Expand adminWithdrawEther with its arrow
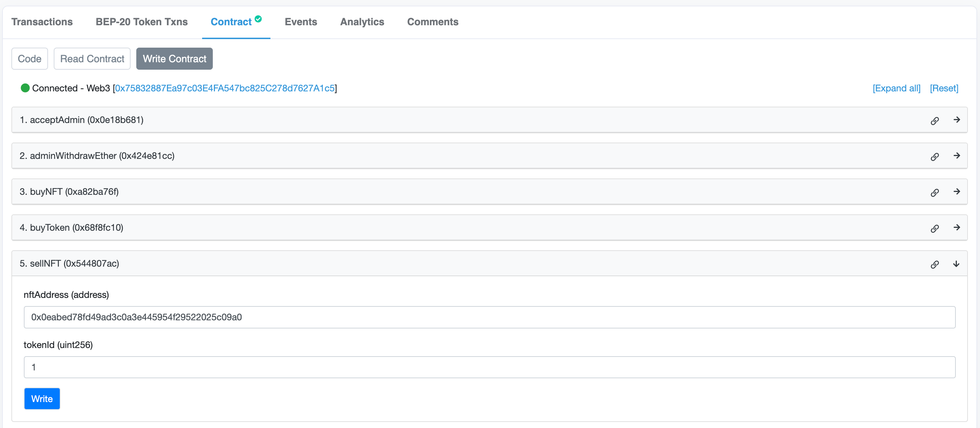This screenshot has width=980, height=428. (957, 155)
